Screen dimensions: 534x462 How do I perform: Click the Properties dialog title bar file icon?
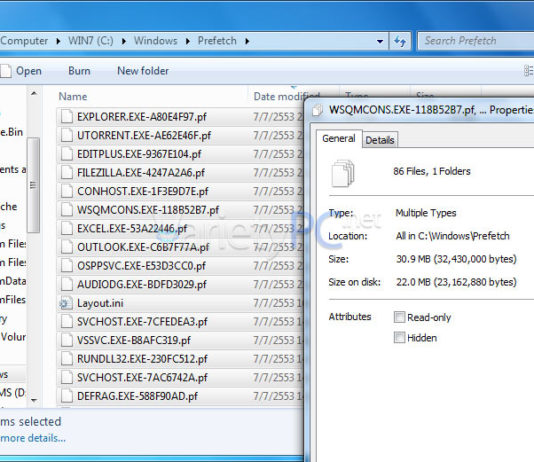pyautogui.click(x=317, y=110)
